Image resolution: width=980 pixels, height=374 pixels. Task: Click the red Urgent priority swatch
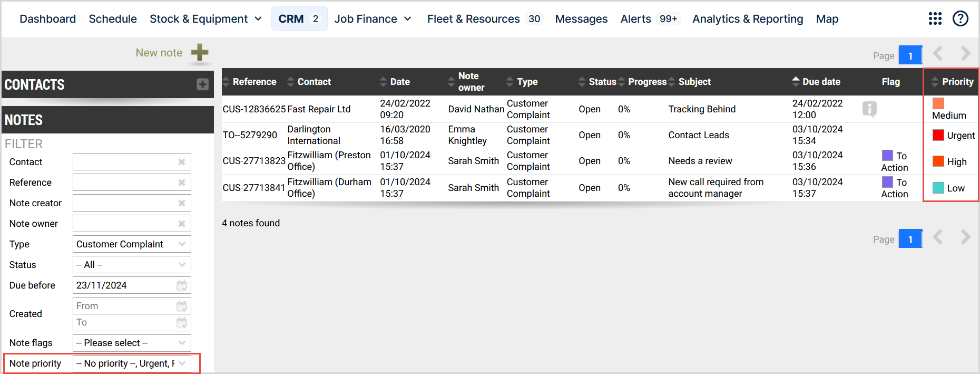(938, 135)
